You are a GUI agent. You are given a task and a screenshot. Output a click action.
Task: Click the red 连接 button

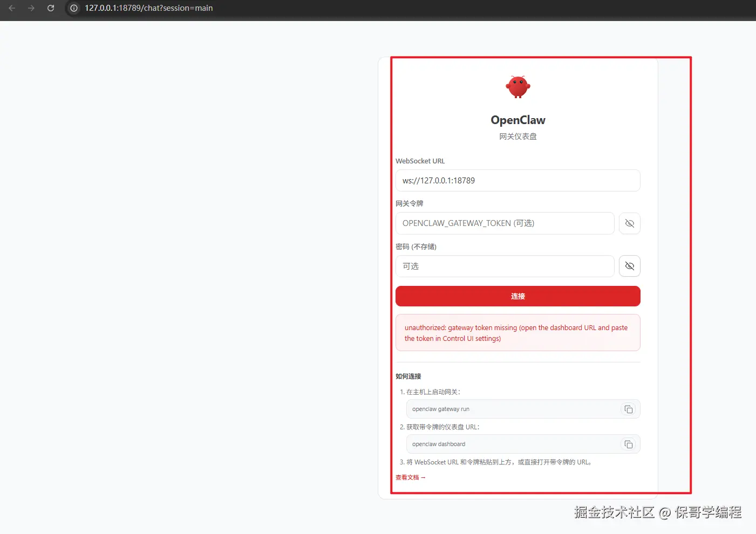pos(517,296)
